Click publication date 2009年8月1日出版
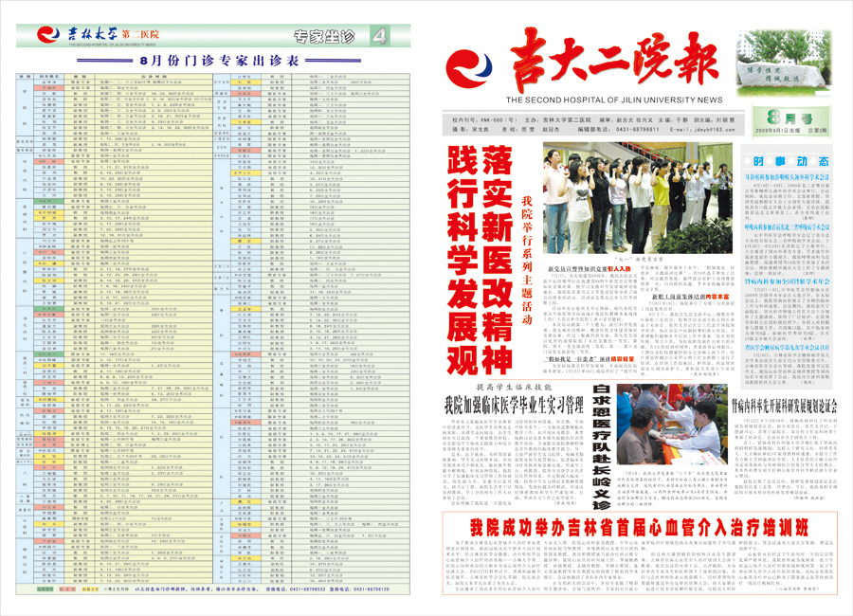Screen dimensions: 853x616 coord(778,131)
